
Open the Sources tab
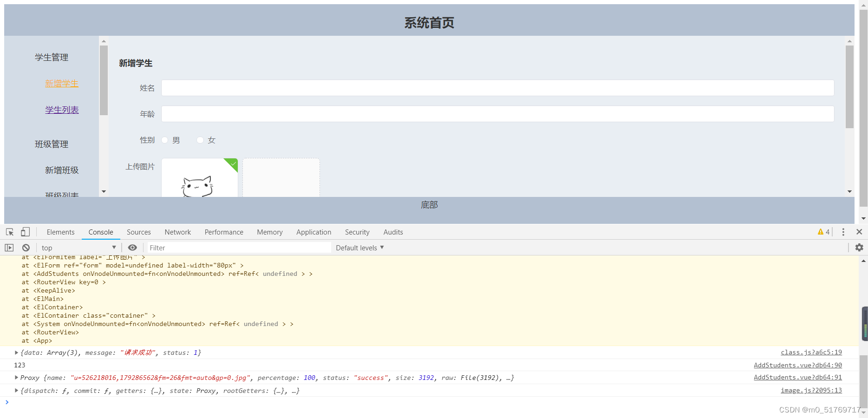139,232
